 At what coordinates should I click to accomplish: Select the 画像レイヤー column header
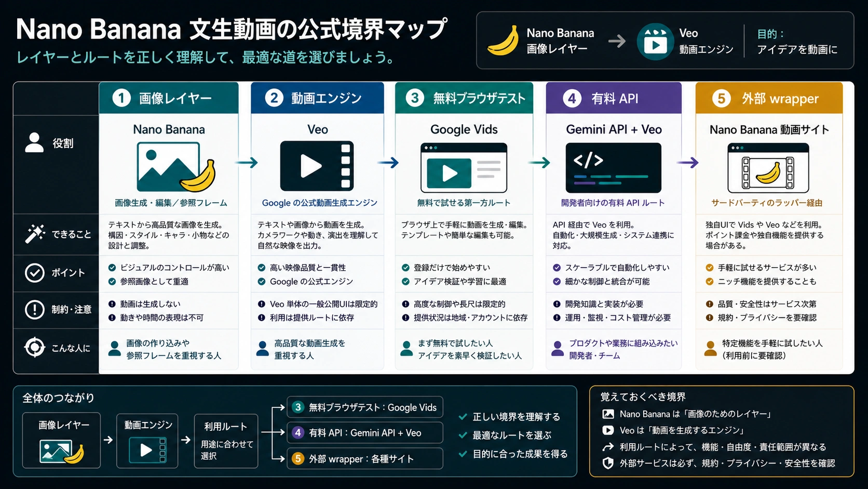169,98
